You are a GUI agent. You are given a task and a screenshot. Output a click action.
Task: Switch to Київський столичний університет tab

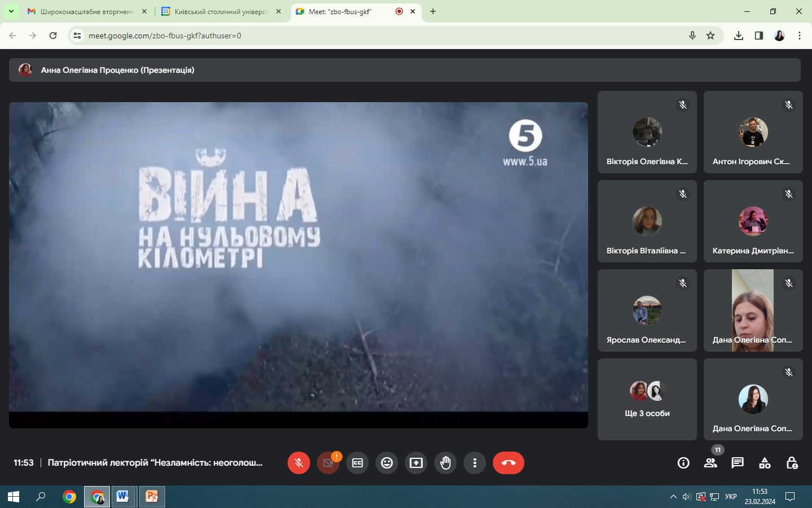pos(220,11)
